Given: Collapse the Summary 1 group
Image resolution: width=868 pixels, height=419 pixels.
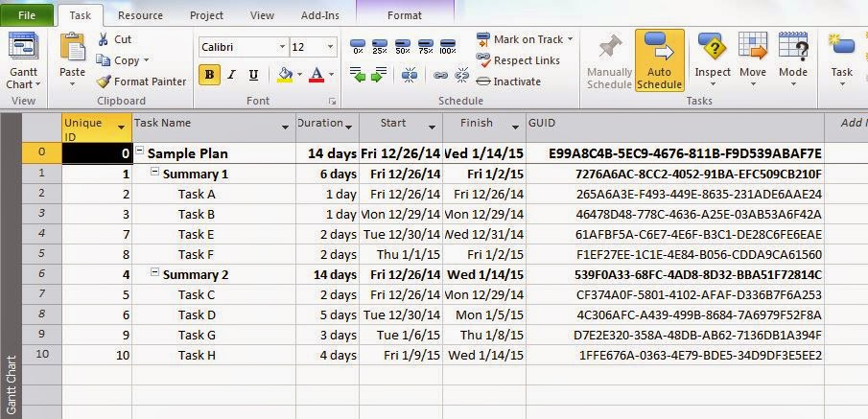Looking at the screenshot, I should [x=155, y=173].
